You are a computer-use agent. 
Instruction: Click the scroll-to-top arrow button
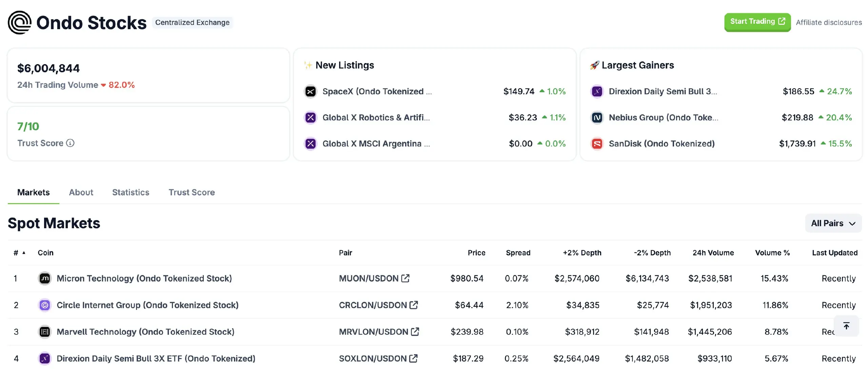pyautogui.click(x=846, y=326)
